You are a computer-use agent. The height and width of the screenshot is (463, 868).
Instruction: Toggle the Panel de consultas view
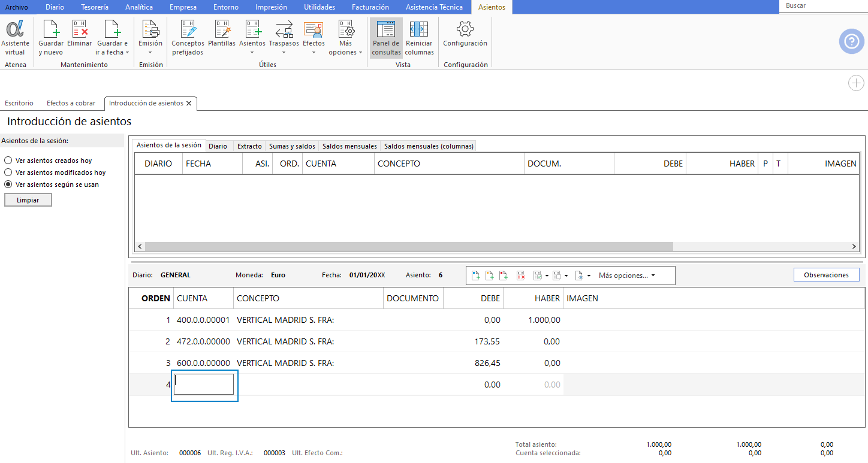[x=386, y=37]
